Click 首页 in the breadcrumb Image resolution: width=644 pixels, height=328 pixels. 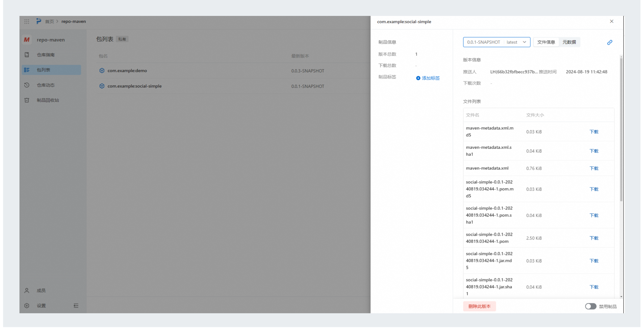click(x=49, y=21)
